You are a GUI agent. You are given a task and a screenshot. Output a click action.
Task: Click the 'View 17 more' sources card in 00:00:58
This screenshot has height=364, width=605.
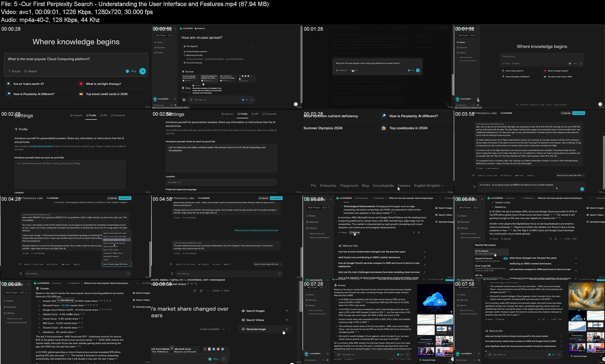point(246,78)
